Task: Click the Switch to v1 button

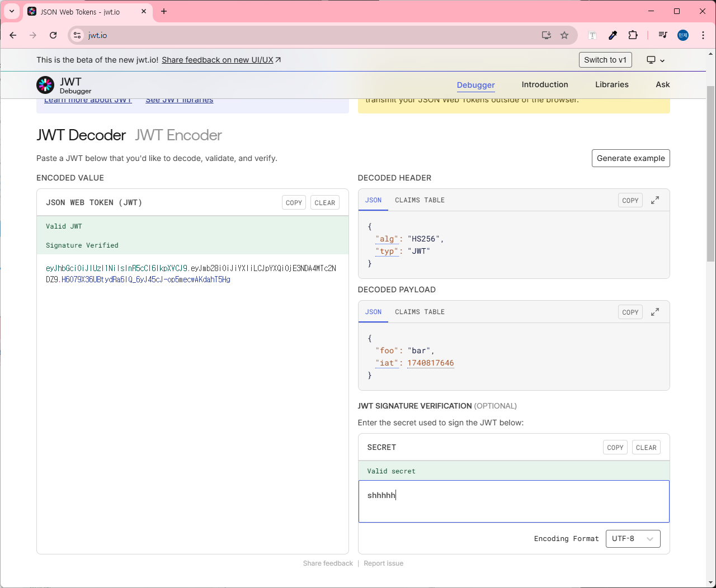Action: coord(605,60)
